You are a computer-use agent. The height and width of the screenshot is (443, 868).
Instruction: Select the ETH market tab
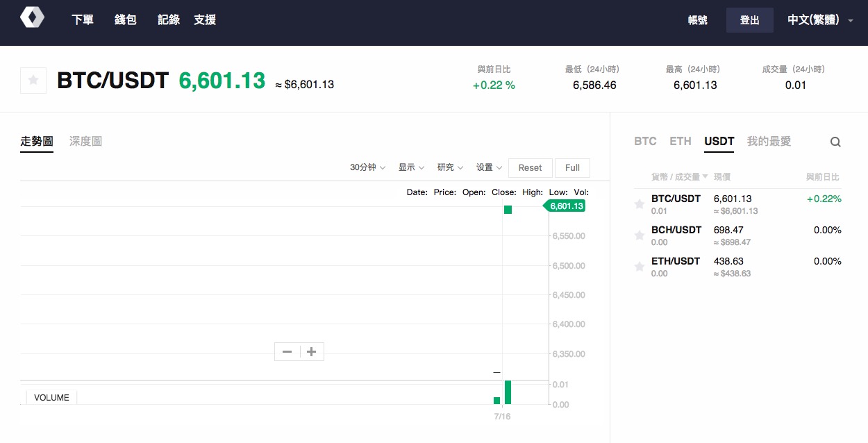681,142
